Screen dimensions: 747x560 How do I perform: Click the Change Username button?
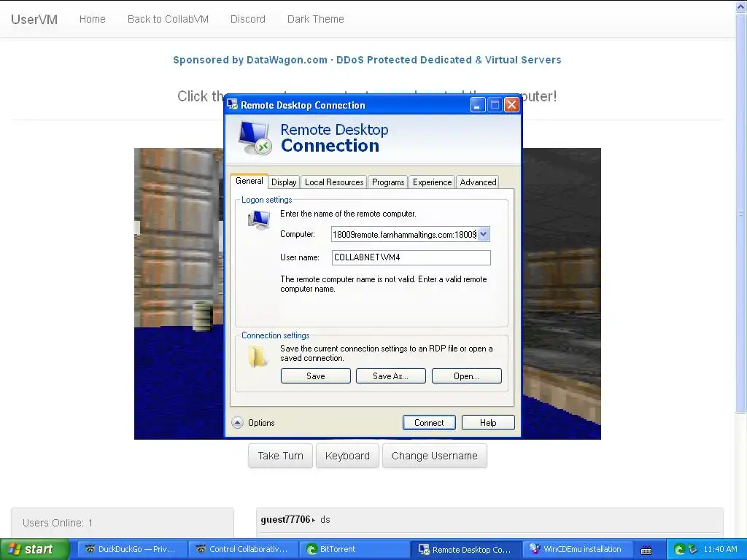pos(435,456)
